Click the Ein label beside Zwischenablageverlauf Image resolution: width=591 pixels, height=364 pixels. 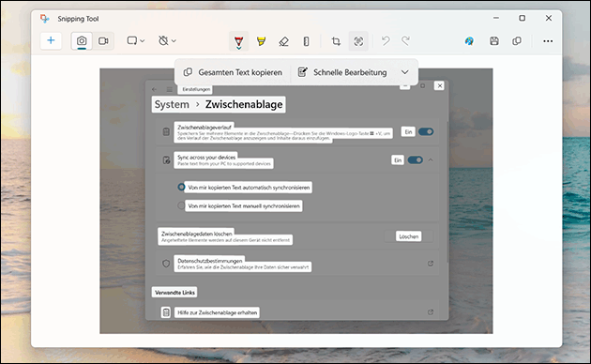click(408, 131)
